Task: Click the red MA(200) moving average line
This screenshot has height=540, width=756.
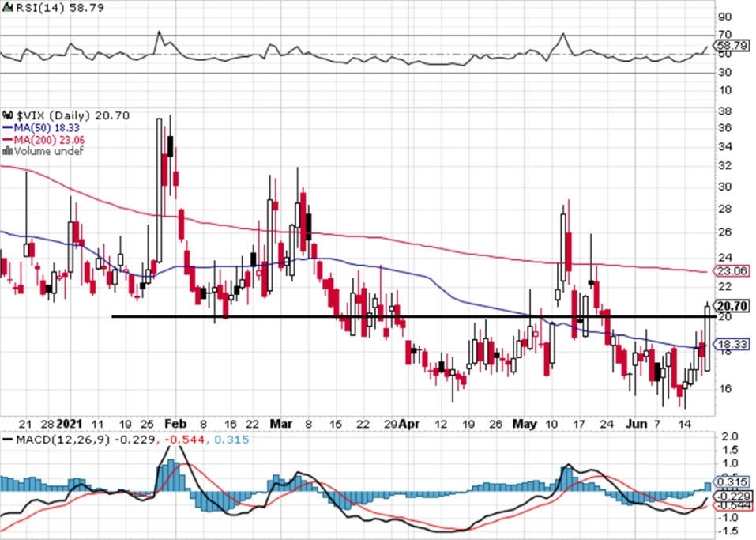Action: 395,241
